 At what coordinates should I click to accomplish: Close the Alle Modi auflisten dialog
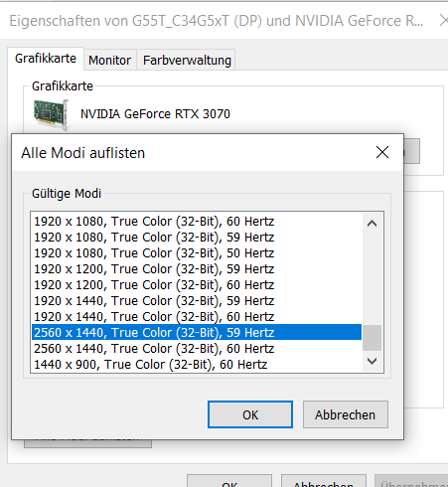coord(382,152)
